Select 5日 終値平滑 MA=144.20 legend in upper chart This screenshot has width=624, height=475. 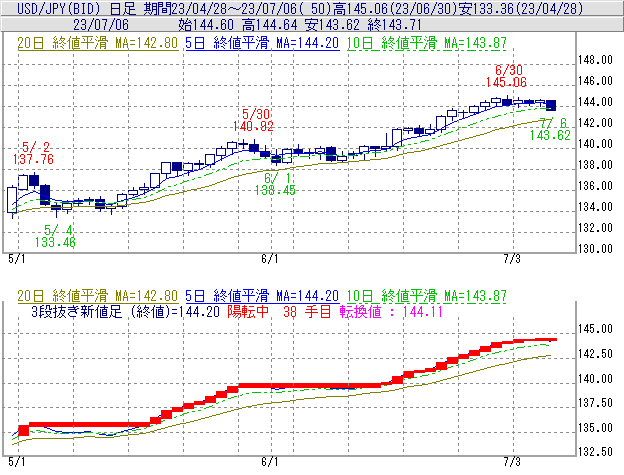262,43
